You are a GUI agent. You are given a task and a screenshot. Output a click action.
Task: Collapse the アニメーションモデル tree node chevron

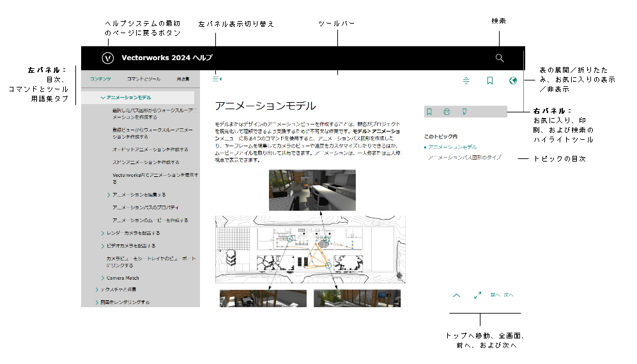(x=103, y=98)
